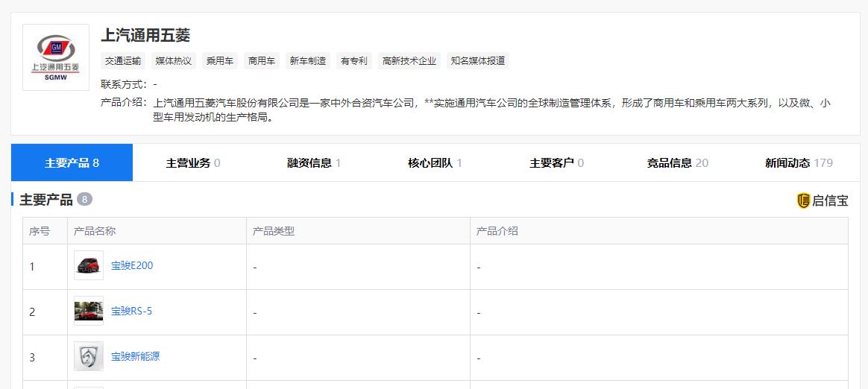Click the 有专利 tag
The width and height of the screenshot is (868, 389).
coord(354,61)
